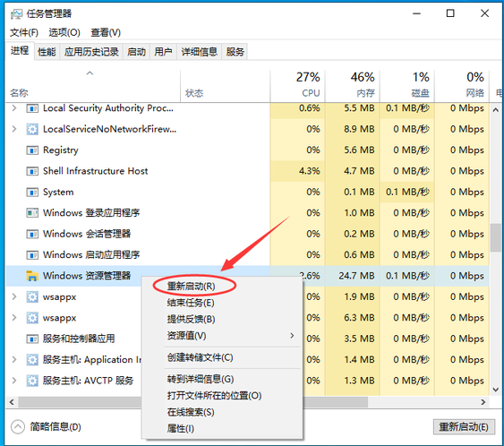This screenshot has height=446, width=504.
Task: Click the 8.9 MB memory cell
Action: (353, 129)
